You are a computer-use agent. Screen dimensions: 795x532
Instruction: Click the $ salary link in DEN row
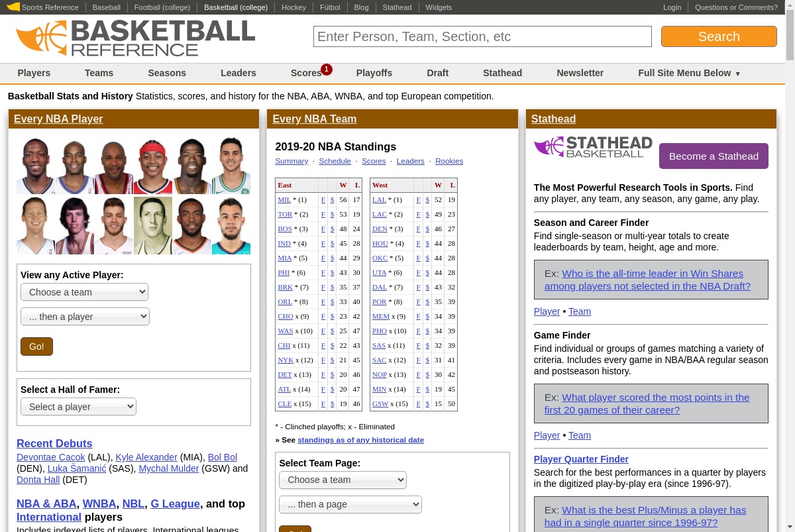click(x=427, y=229)
